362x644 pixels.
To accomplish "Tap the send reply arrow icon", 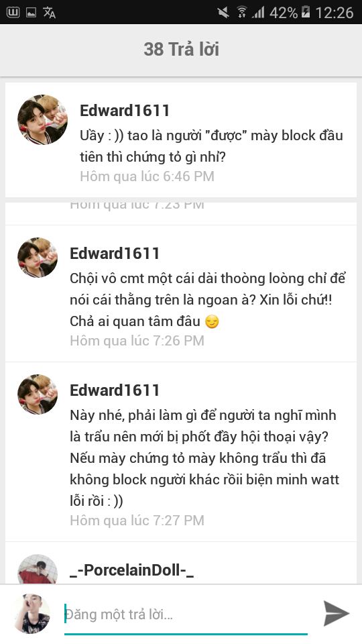I will [x=336, y=613].
